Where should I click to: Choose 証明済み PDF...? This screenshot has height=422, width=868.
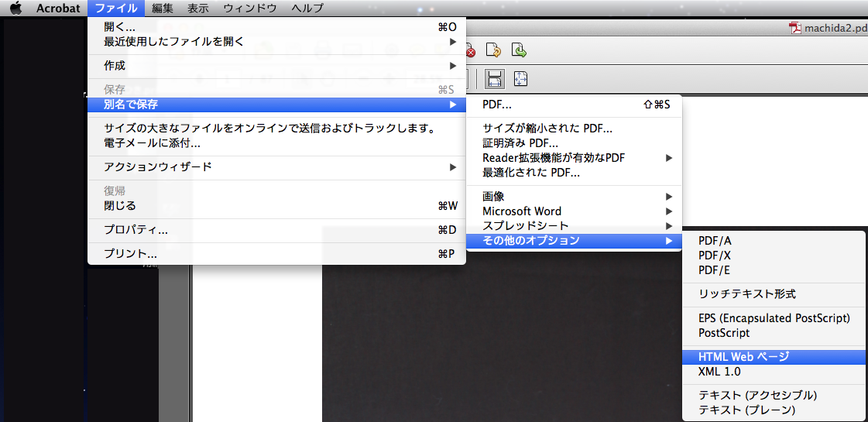coord(574,143)
